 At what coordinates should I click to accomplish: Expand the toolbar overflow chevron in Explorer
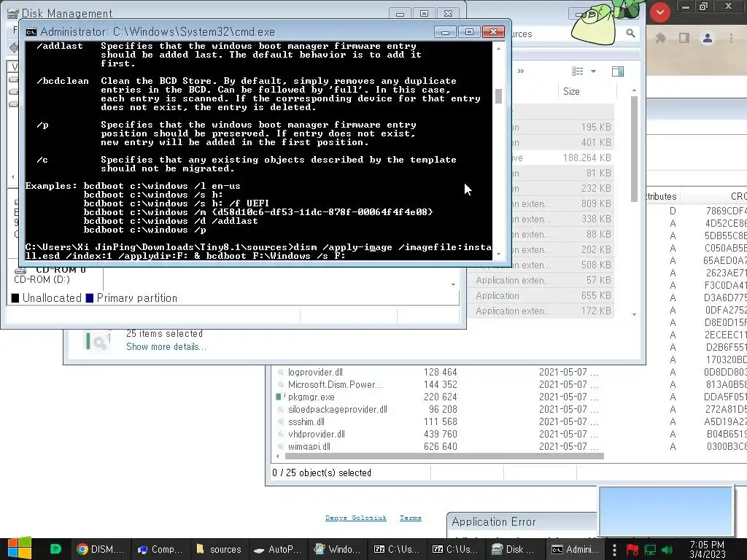[521, 71]
